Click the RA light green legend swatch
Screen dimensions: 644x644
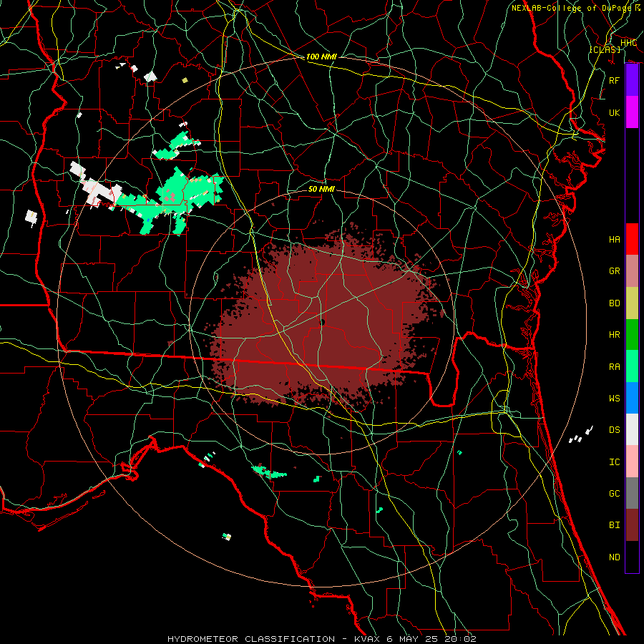point(632,366)
